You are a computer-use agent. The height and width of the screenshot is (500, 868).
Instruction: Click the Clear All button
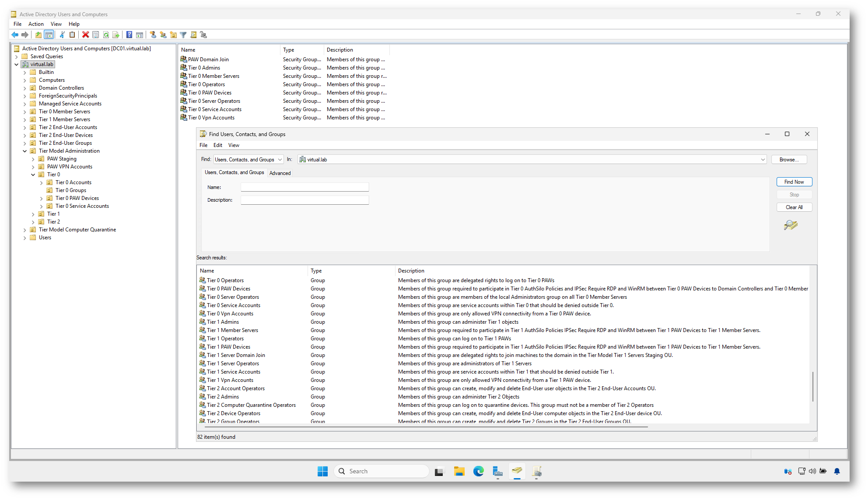(x=794, y=207)
